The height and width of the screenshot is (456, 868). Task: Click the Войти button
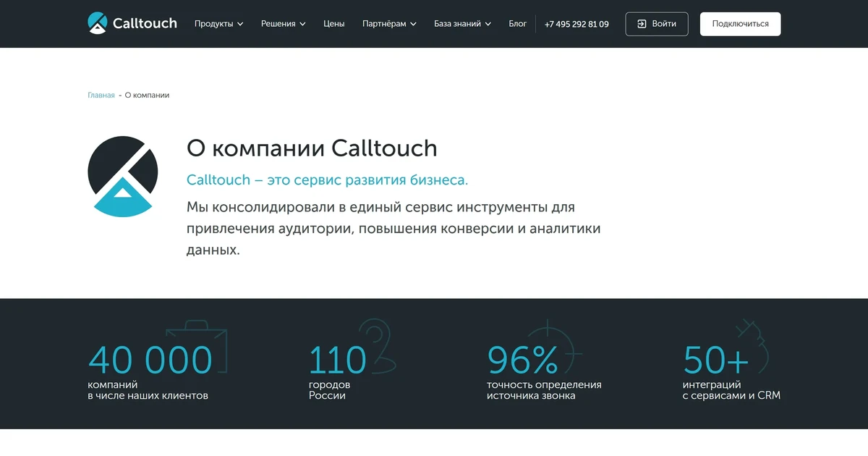657,24
